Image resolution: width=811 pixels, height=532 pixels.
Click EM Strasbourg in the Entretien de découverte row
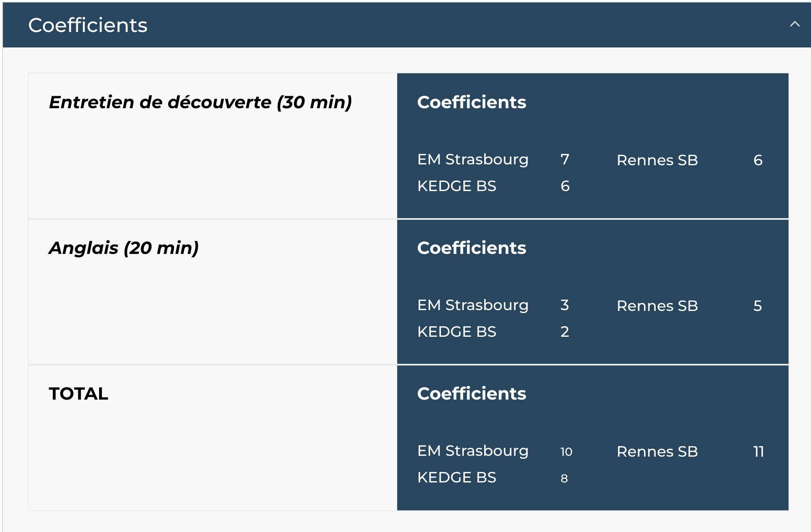pos(473,160)
